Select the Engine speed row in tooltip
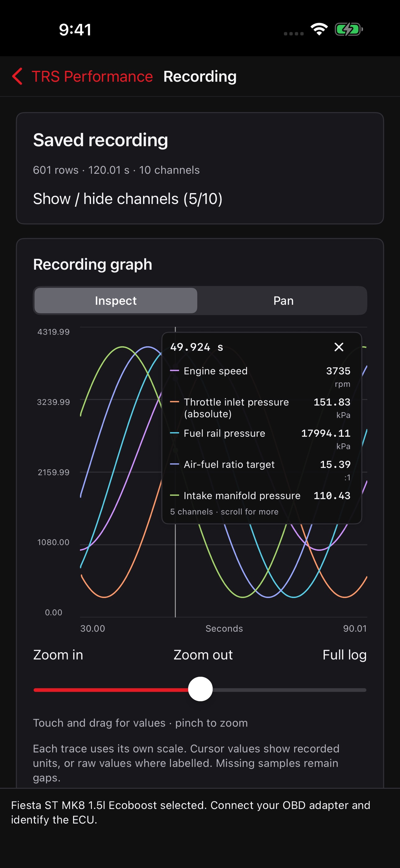400x868 pixels. [260, 377]
